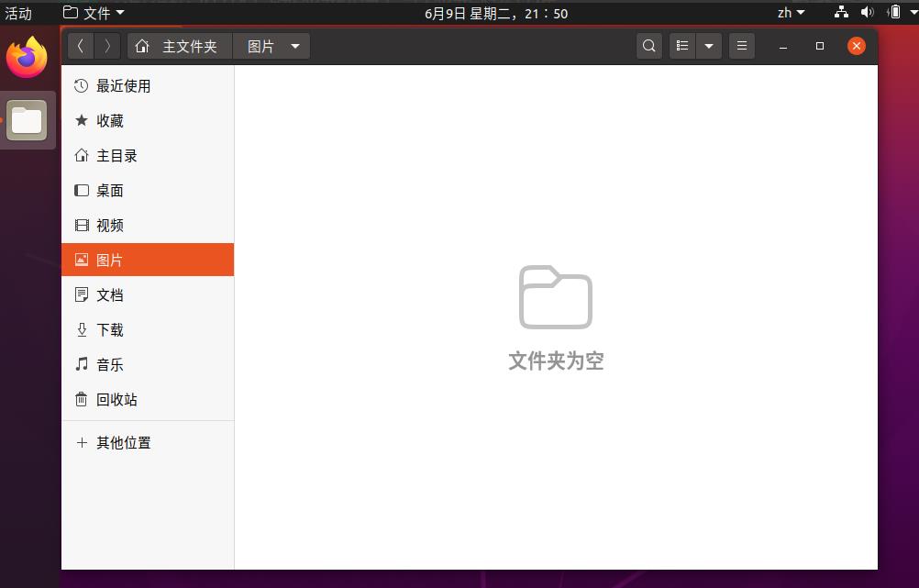
Task: Go back with the left arrow
Action: (81, 46)
